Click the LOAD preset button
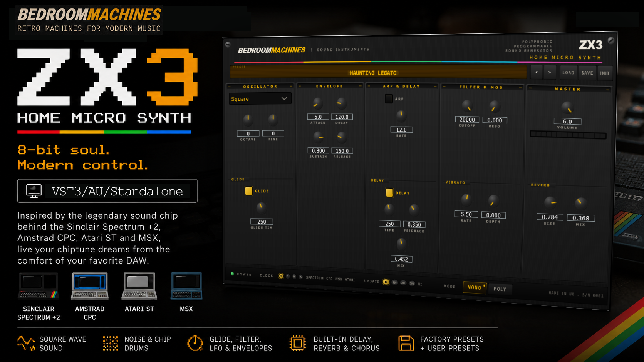Screen dimensions: 644x362 coord(568,73)
